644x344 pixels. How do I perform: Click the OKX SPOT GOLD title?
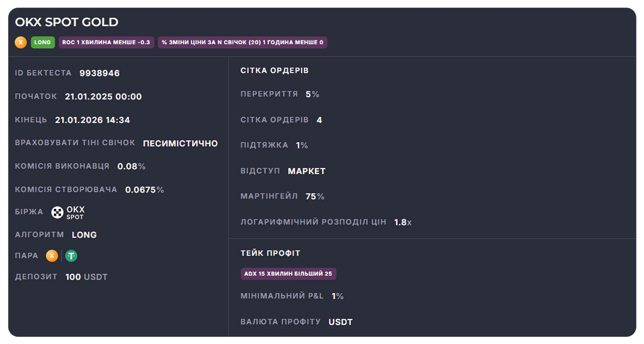67,22
